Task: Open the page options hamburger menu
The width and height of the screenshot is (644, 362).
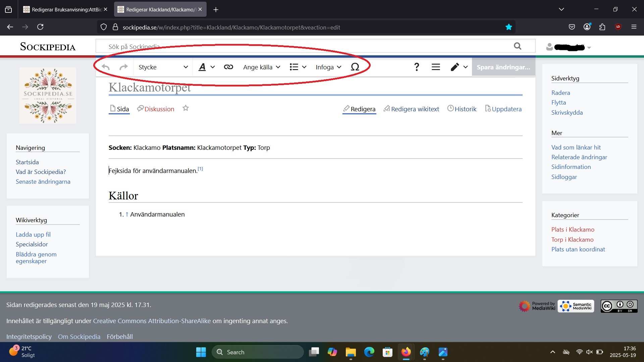Action: point(436,67)
